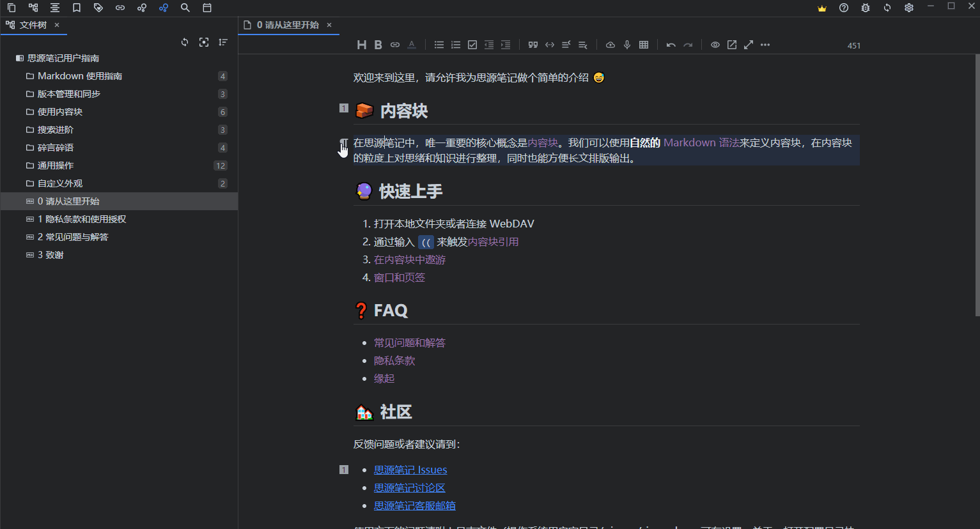Screen dimensions: 980x529
Task: Click the yellow crown membership icon
Action: pyautogui.click(x=822, y=8)
